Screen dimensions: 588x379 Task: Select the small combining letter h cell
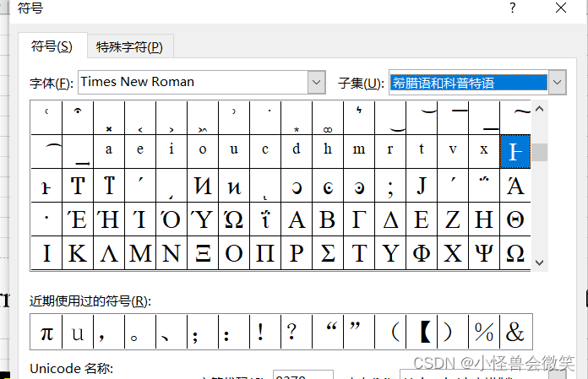[328, 152]
